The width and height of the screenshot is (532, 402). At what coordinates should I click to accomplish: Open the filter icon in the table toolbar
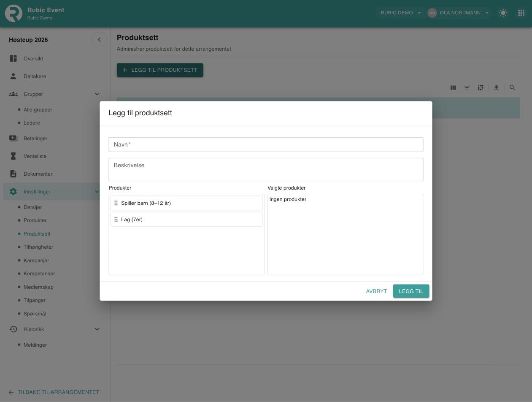(467, 88)
